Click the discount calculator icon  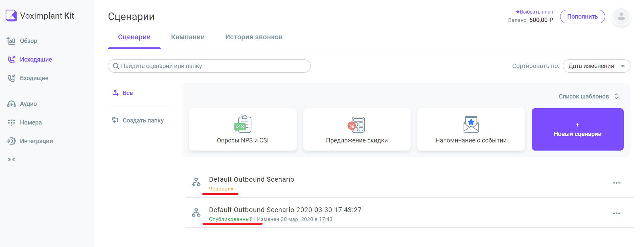[x=356, y=124]
